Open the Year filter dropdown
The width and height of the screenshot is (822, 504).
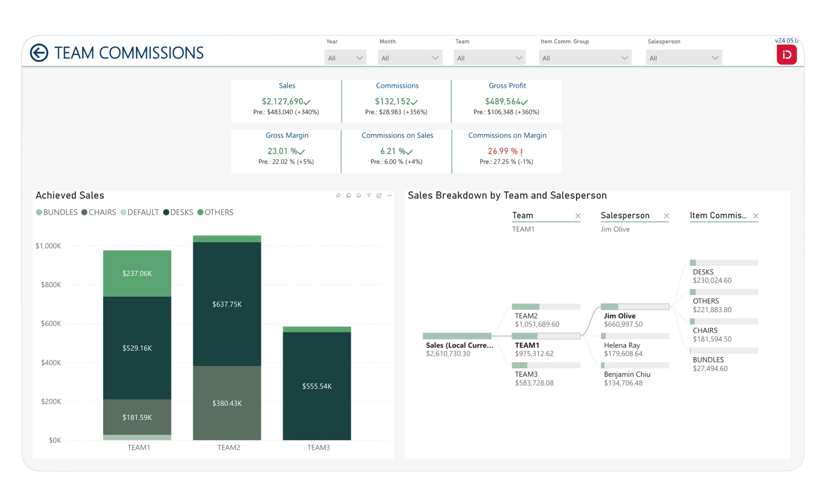coord(345,58)
